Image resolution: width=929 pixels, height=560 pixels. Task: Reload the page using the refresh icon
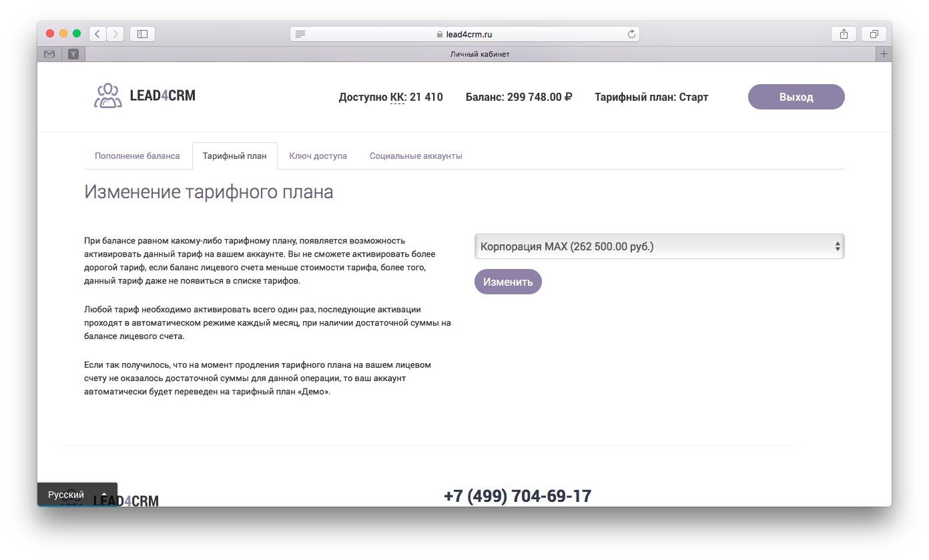click(x=631, y=33)
